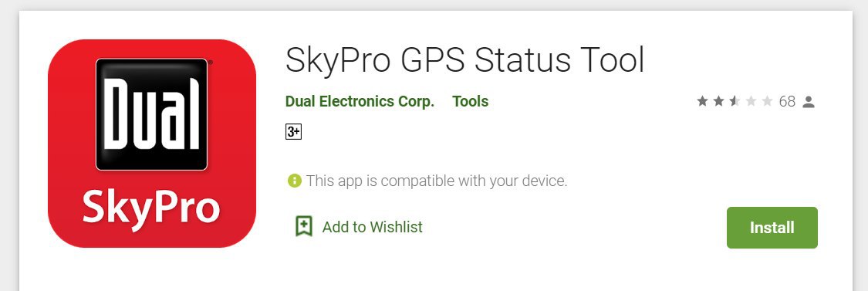Select the fifth empty rating star
The height and width of the screenshot is (291, 868).
[x=767, y=101]
